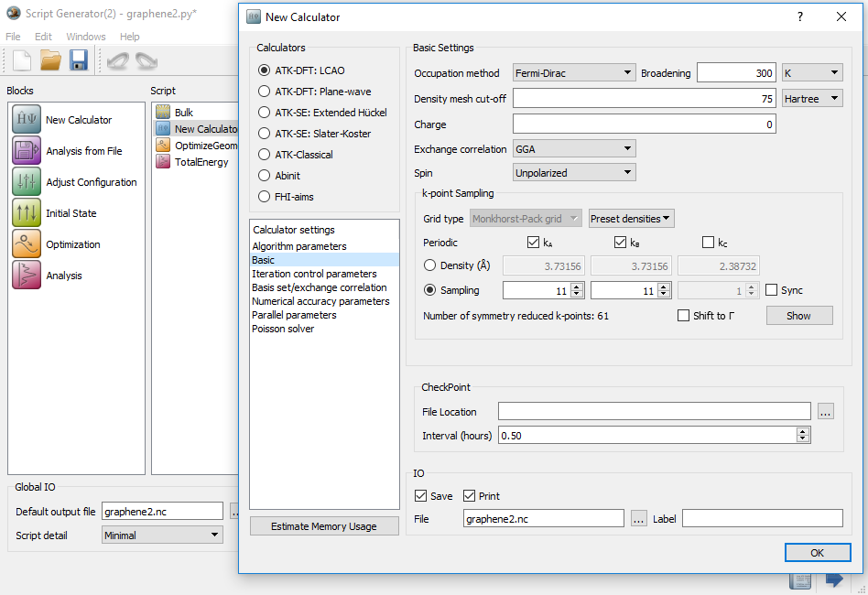Select Algorithm parameters in settings list
The height and width of the screenshot is (595, 868).
[324, 245]
